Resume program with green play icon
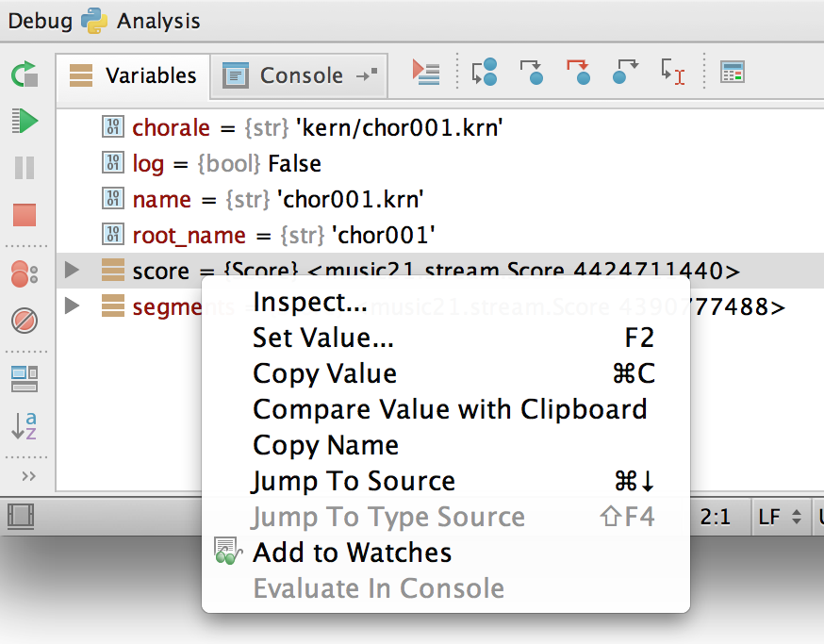The width and height of the screenshot is (824, 644). 25,121
